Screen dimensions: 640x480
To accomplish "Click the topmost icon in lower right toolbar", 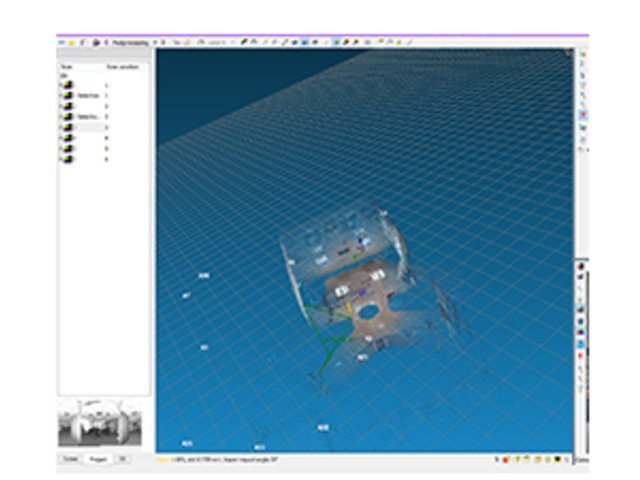I will 581,267.
